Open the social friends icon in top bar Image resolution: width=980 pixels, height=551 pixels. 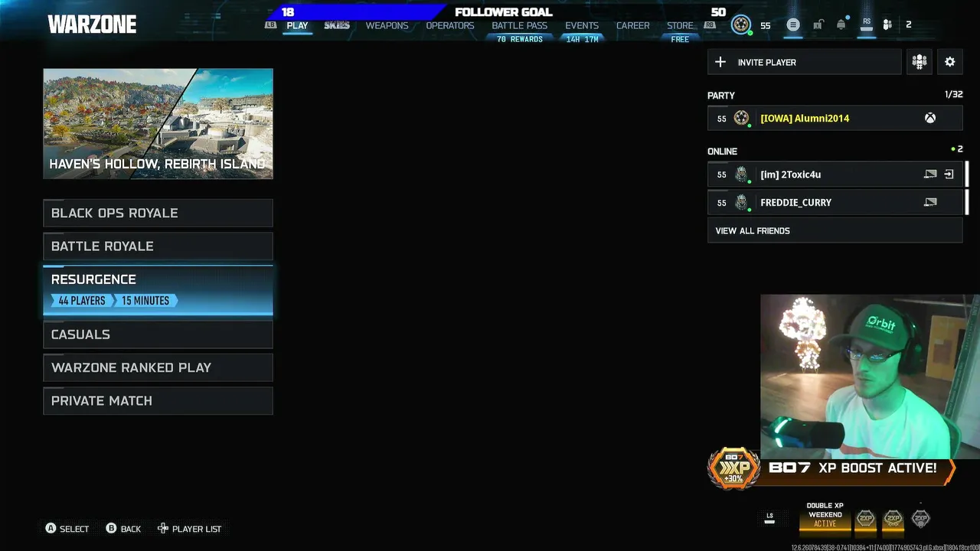pos(887,24)
